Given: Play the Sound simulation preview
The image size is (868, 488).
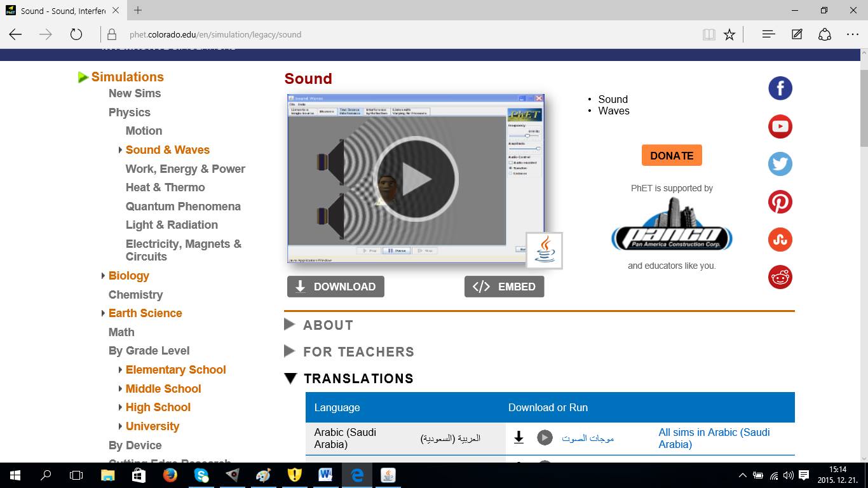Looking at the screenshot, I should click(416, 179).
